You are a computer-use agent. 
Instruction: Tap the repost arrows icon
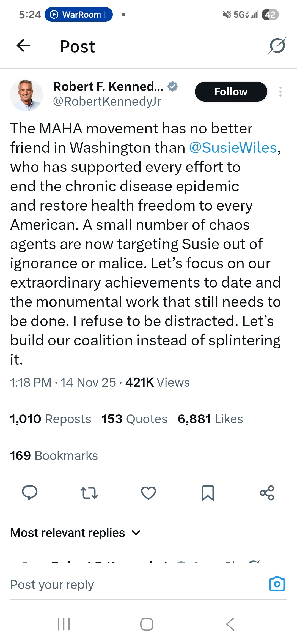(x=89, y=493)
